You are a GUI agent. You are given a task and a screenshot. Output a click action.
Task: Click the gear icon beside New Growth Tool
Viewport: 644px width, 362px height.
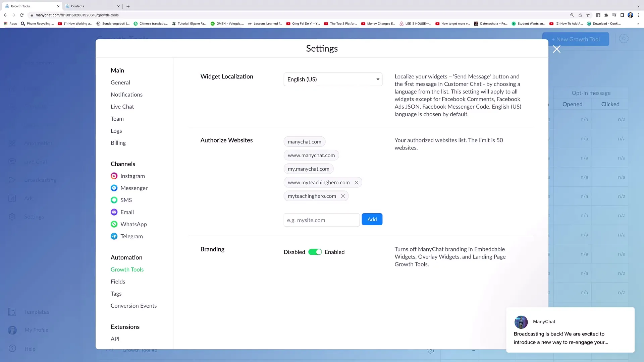point(624,39)
